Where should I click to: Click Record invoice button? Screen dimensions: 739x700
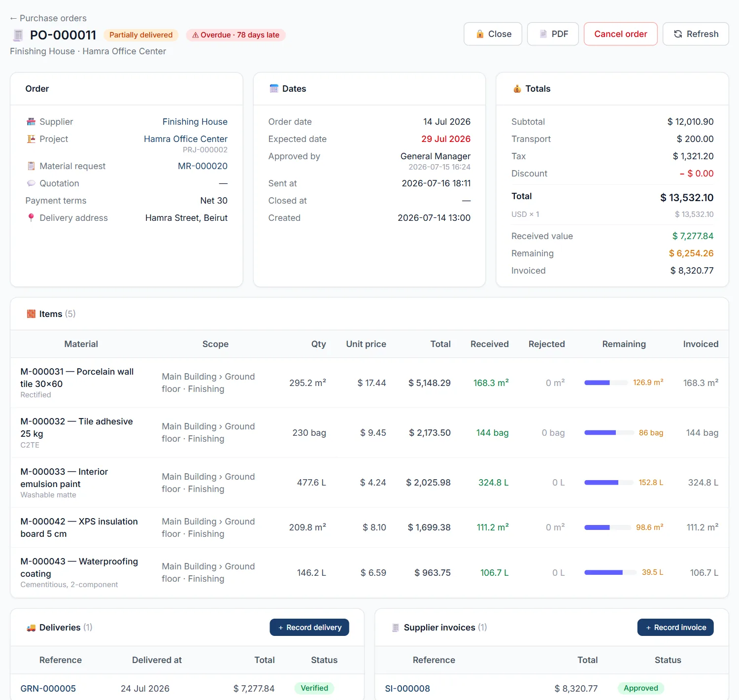coord(675,628)
